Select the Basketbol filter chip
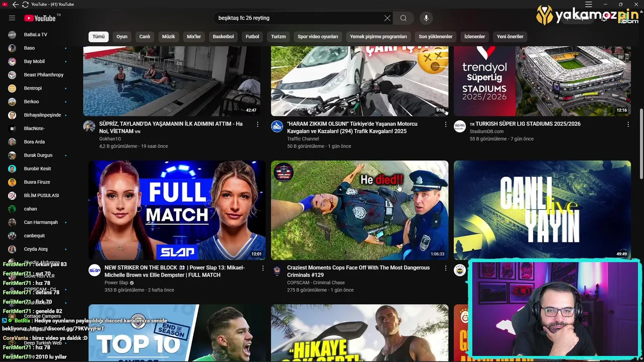 (223, 37)
